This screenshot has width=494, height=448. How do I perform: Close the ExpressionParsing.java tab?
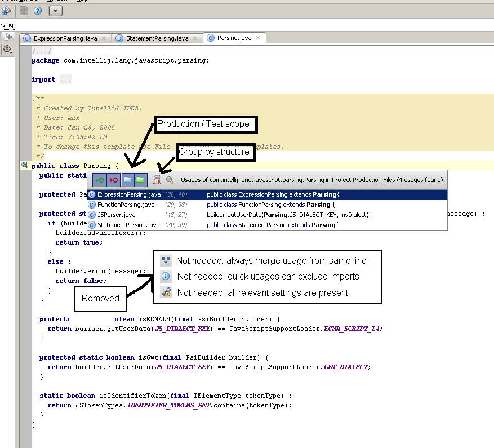coord(104,38)
